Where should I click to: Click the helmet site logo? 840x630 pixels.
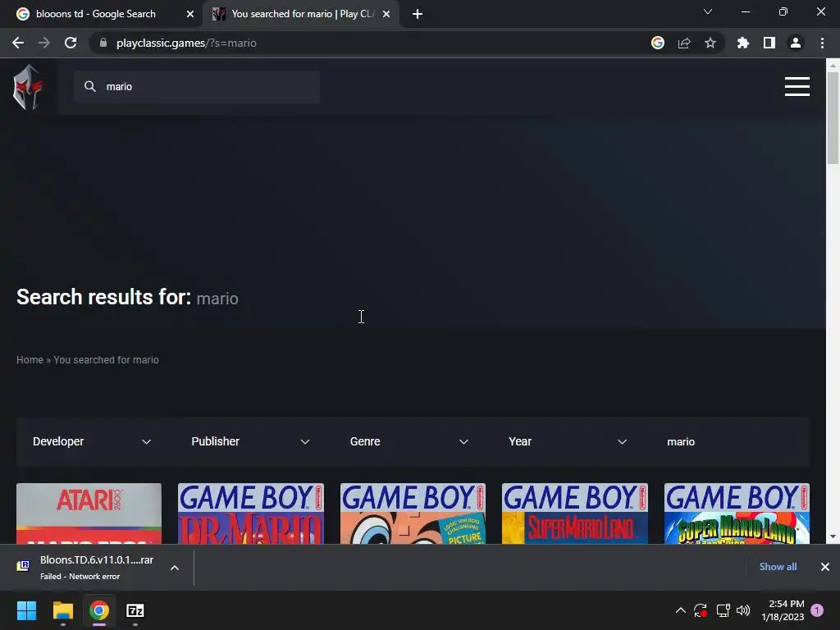[28, 87]
